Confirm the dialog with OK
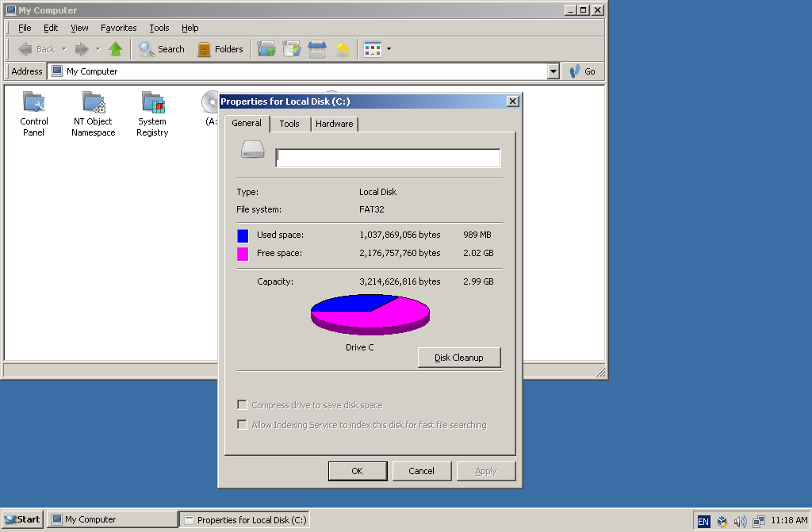 click(x=358, y=471)
